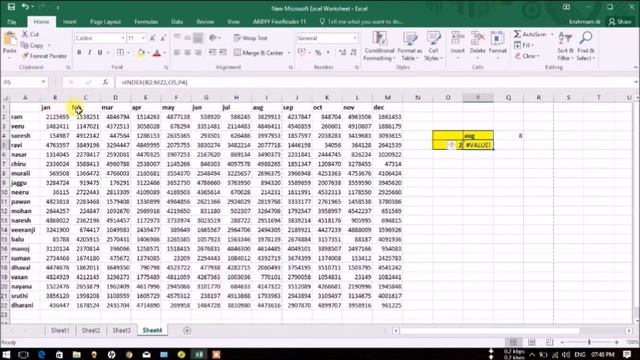Select the 'suresh' name cell
The height and width of the screenshot is (360, 640).
click(x=25, y=136)
